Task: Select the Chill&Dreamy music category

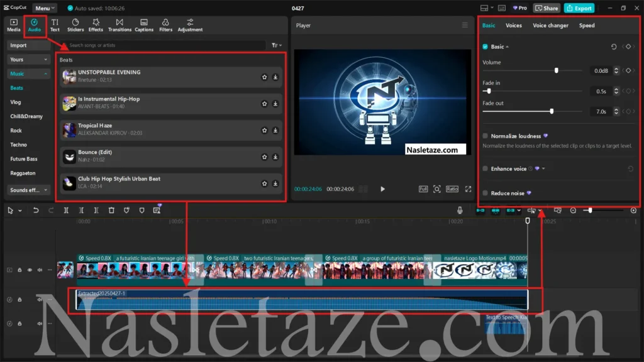Action: 26,116
